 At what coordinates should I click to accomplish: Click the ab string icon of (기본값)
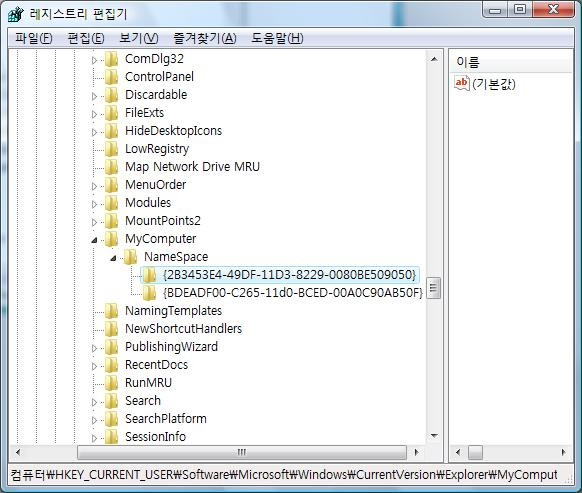pyautogui.click(x=462, y=83)
